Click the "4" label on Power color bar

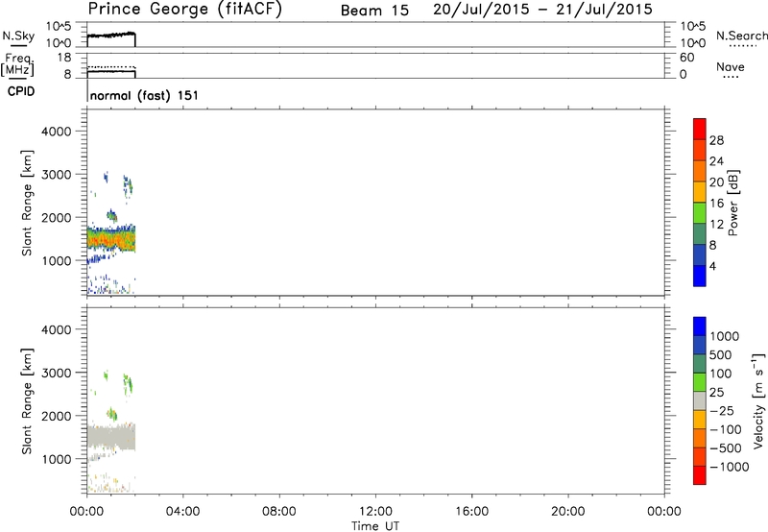point(712,266)
